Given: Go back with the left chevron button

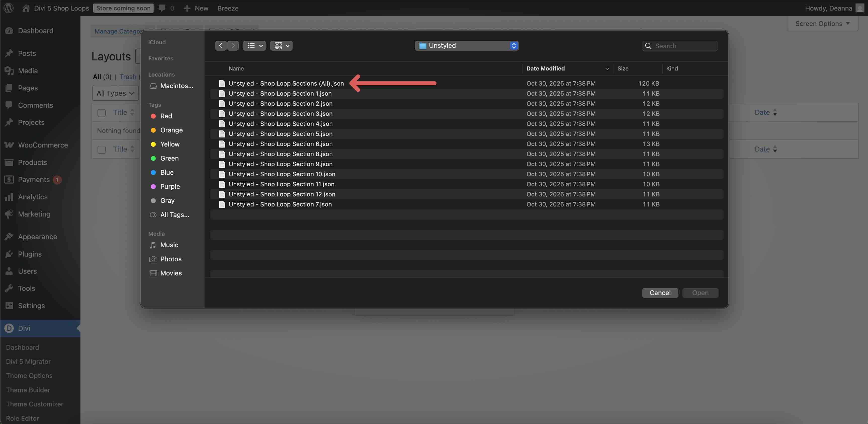Looking at the screenshot, I should click(x=221, y=46).
